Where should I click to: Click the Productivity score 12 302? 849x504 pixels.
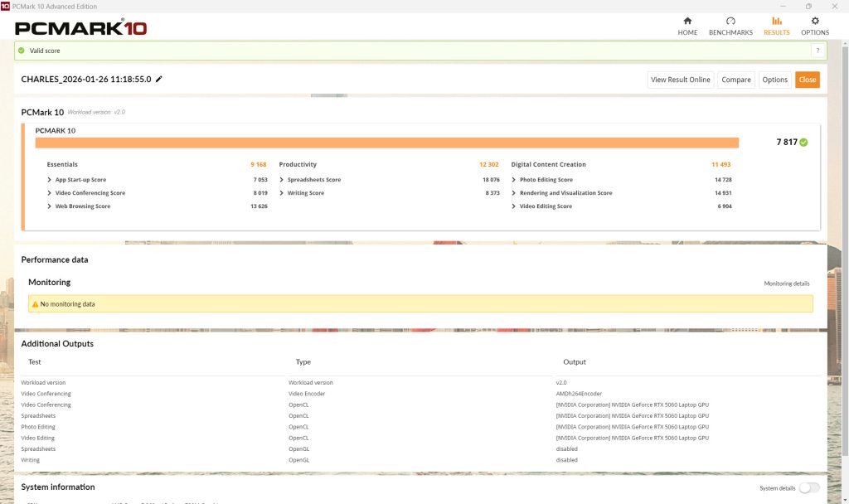tap(489, 165)
